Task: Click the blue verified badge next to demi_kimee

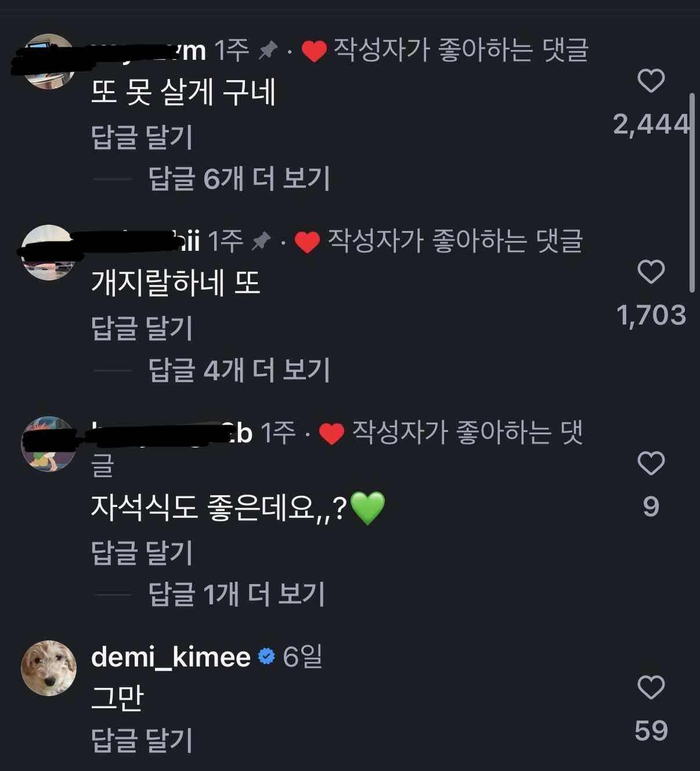Action: click(x=266, y=657)
